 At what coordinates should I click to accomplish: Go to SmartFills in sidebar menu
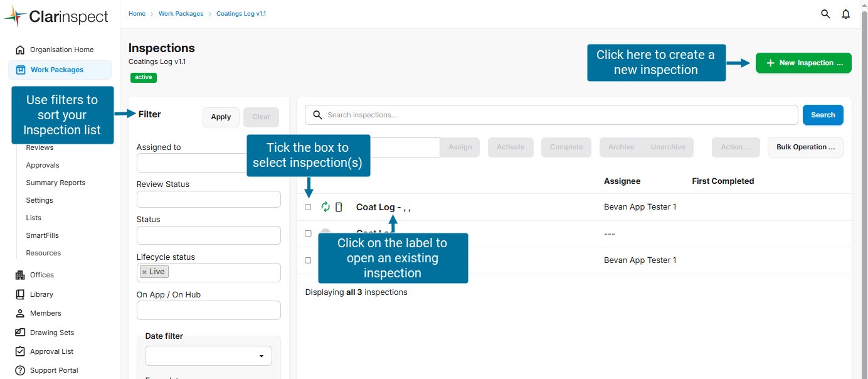coord(42,235)
